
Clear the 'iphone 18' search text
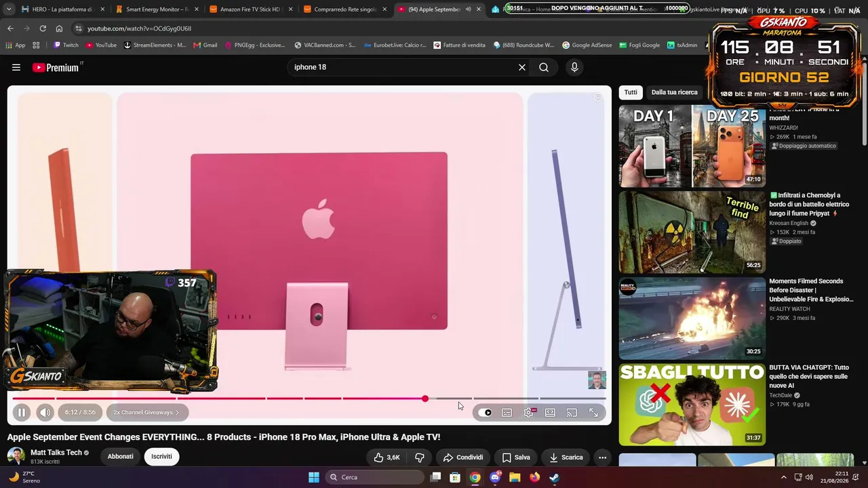click(x=522, y=67)
